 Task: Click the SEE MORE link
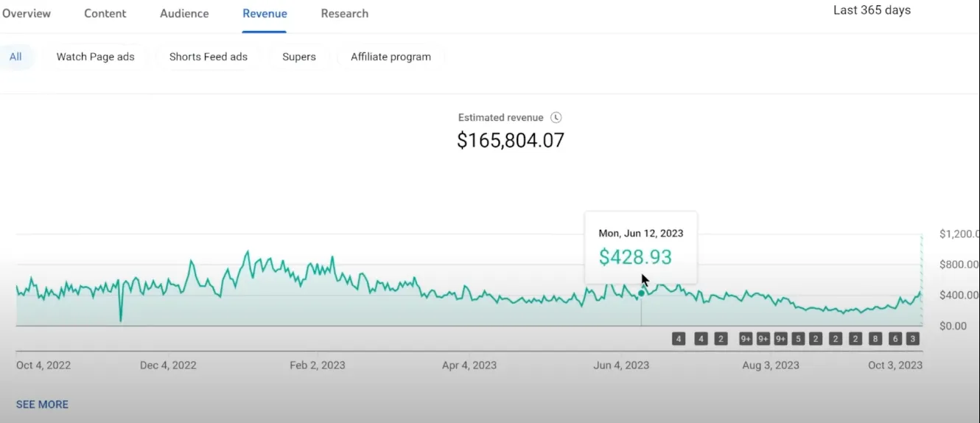[x=42, y=404]
